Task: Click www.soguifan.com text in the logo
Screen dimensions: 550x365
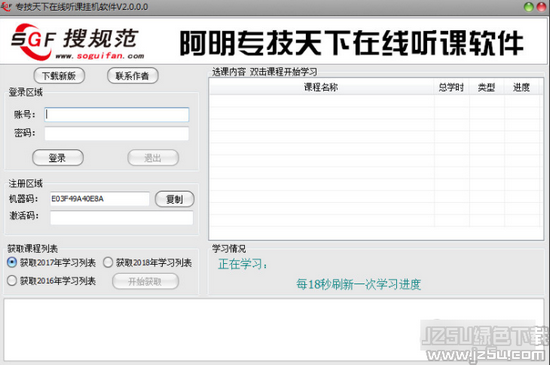Action: click(100, 56)
